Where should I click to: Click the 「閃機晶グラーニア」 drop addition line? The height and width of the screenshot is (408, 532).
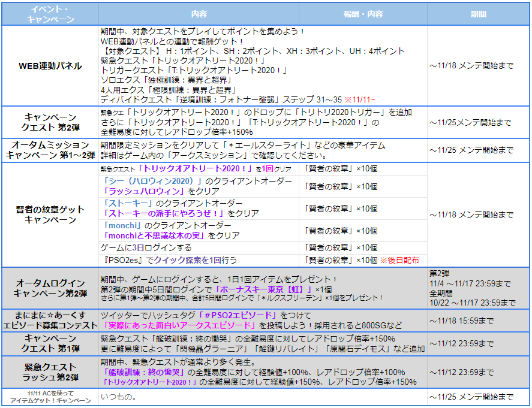click(263, 349)
